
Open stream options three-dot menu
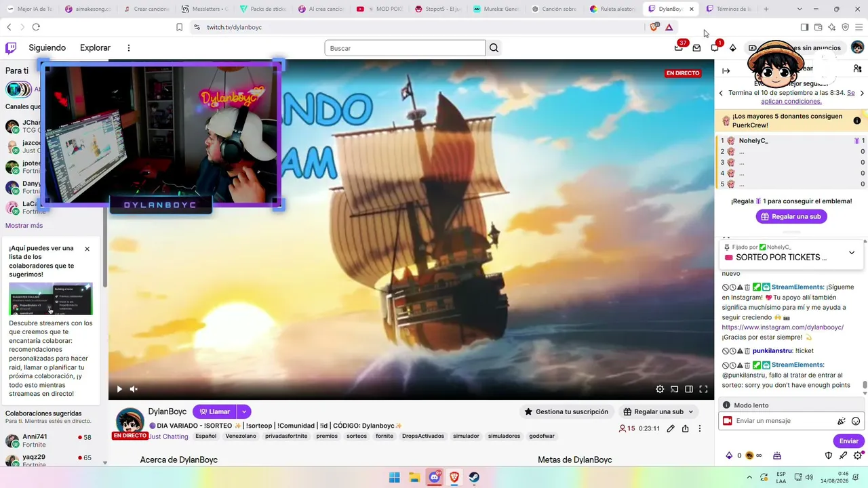click(700, 428)
